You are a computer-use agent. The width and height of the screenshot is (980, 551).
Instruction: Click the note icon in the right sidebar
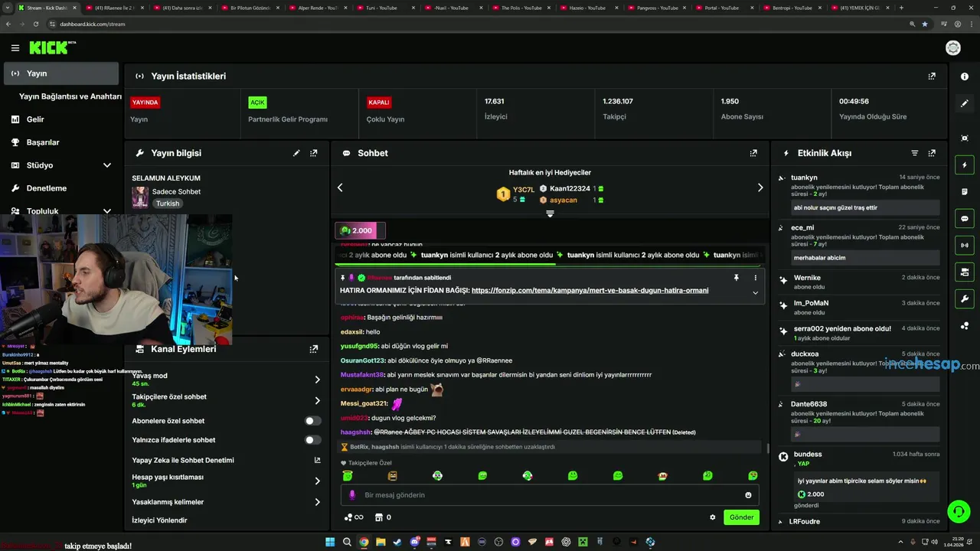(x=965, y=191)
